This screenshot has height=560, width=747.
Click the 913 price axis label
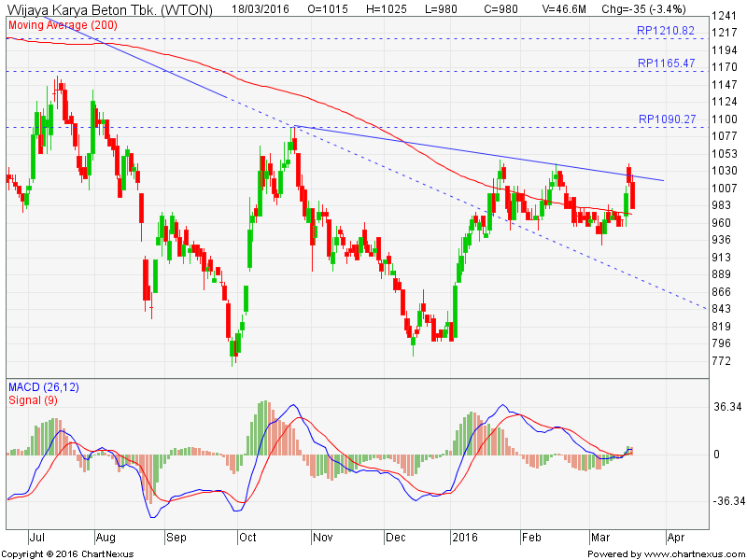click(x=721, y=258)
